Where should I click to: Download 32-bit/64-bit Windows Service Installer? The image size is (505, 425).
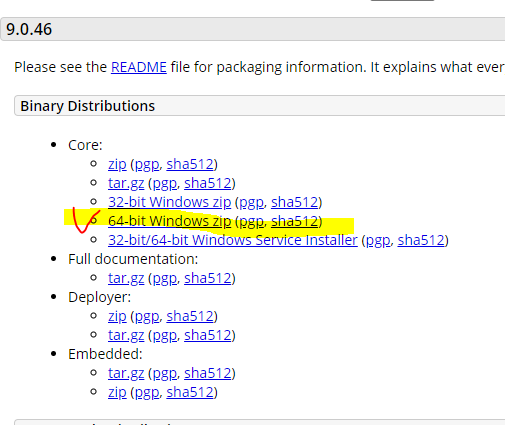tap(233, 240)
